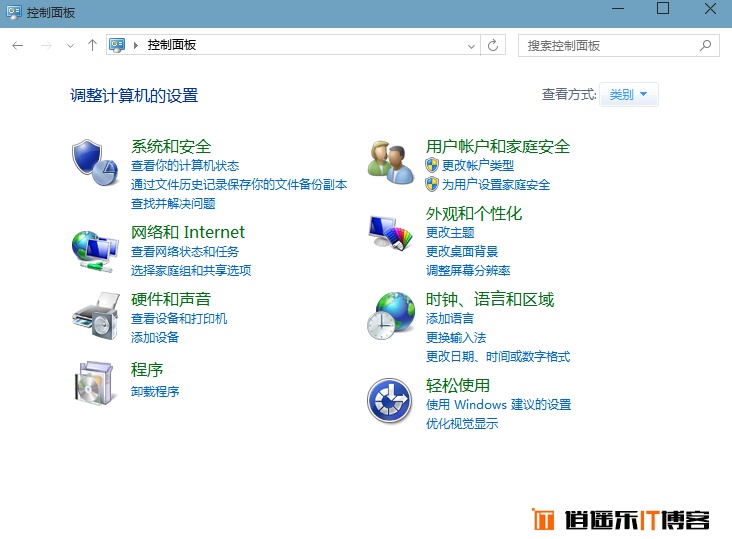Click the shield icon beside 更改帐户类型

(432, 165)
